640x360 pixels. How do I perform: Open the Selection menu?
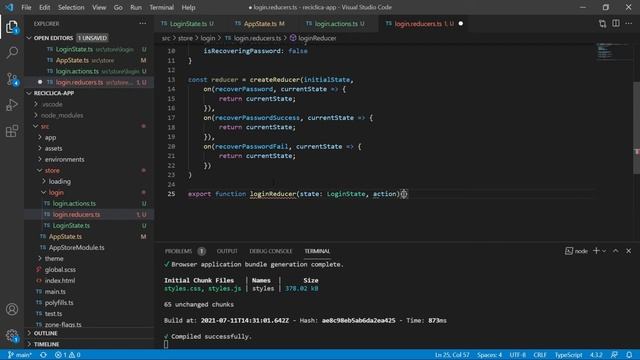pyautogui.click(x=71, y=7)
